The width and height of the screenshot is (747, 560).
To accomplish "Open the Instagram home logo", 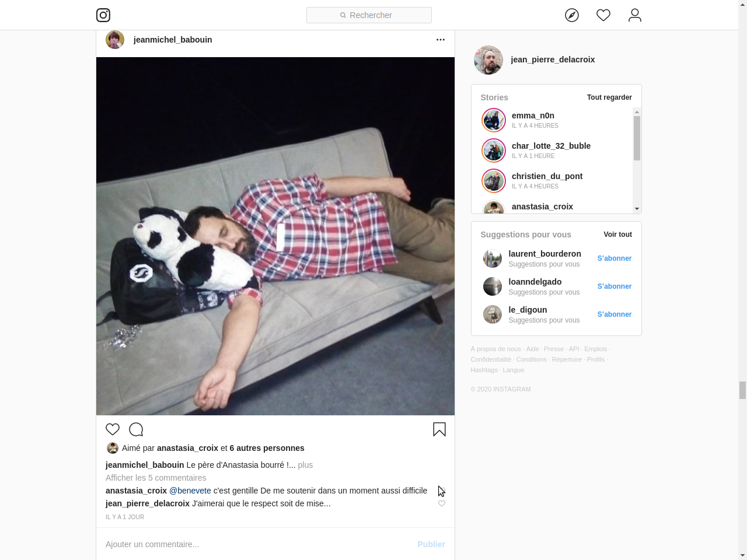I will click(x=103, y=15).
